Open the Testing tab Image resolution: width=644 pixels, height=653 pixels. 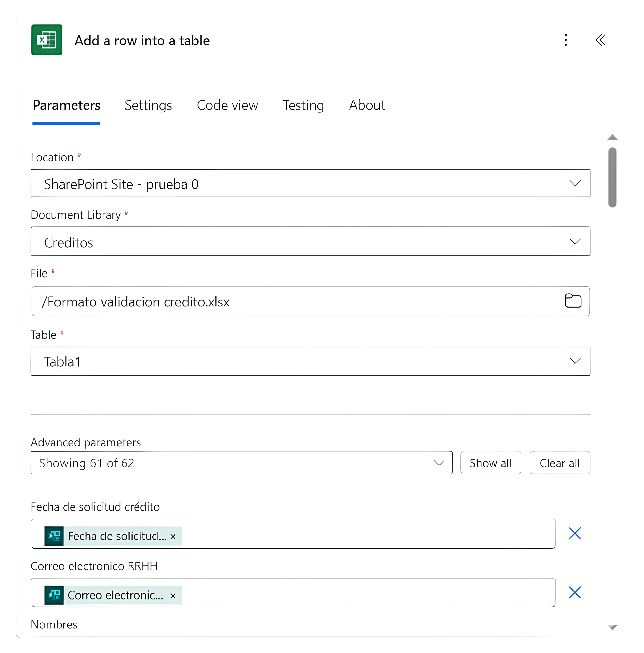303,105
